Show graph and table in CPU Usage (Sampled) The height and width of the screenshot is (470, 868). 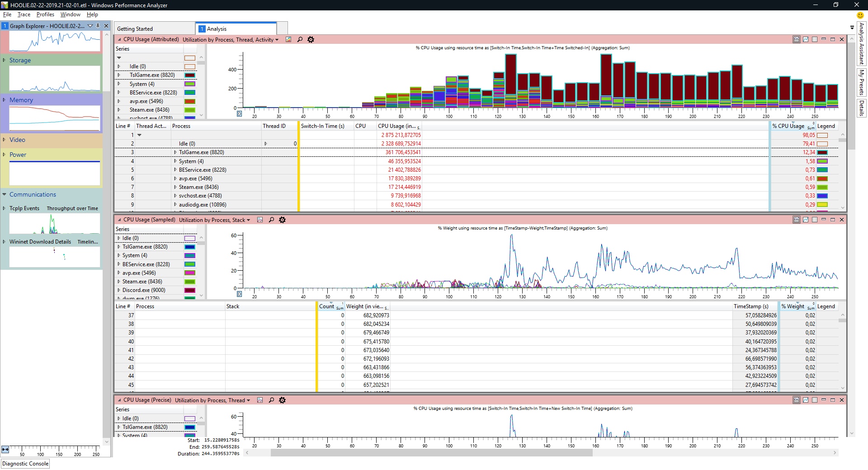point(797,220)
